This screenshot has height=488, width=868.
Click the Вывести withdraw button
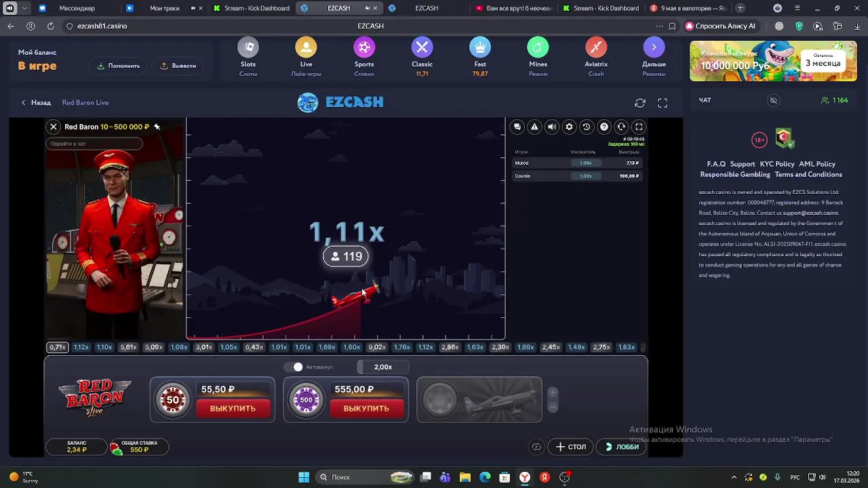click(x=178, y=66)
